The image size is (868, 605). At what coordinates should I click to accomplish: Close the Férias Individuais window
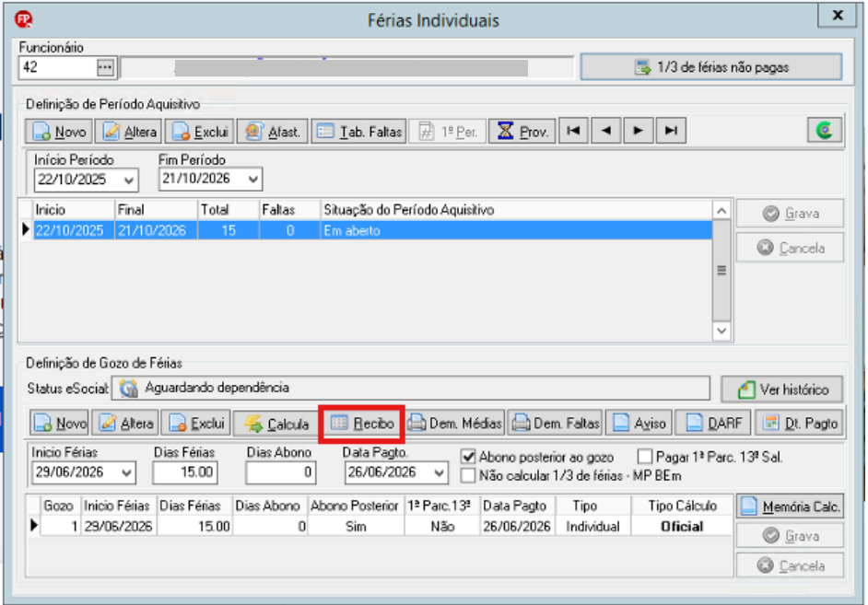[x=838, y=16]
